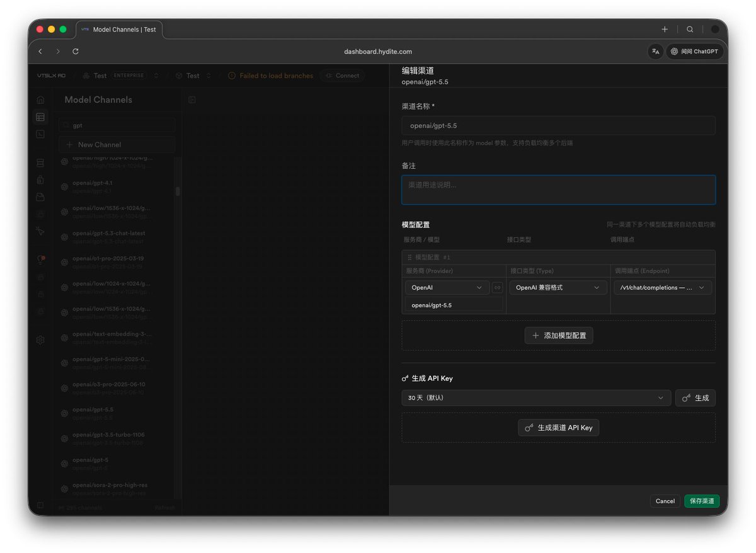Click the dashboard.hydite.com address bar
756x553 pixels.
click(x=378, y=52)
